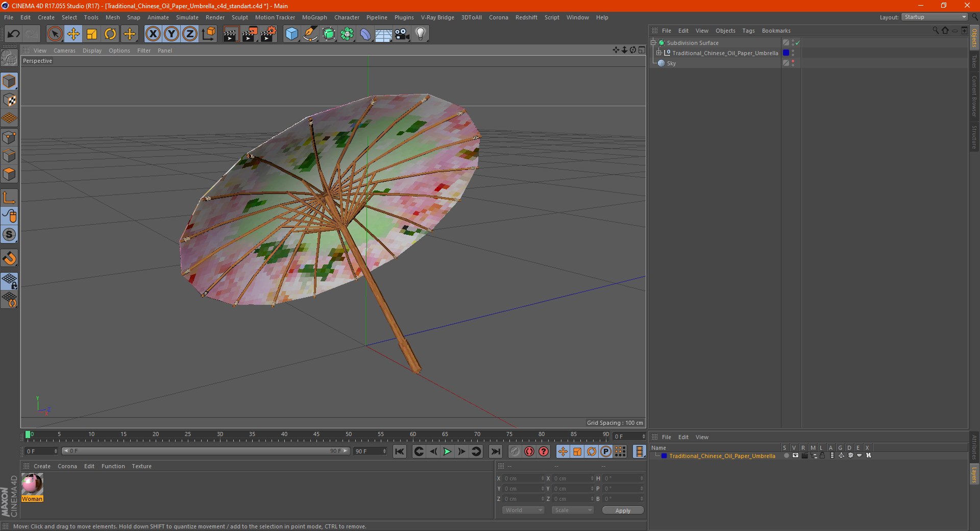Open material manager Texture menu
The image size is (980, 531).
click(141, 466)
